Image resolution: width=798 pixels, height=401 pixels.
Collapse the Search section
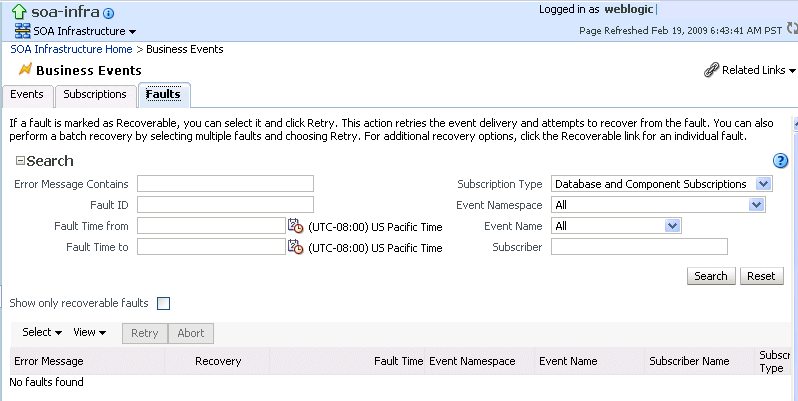[x=20, y=161]
